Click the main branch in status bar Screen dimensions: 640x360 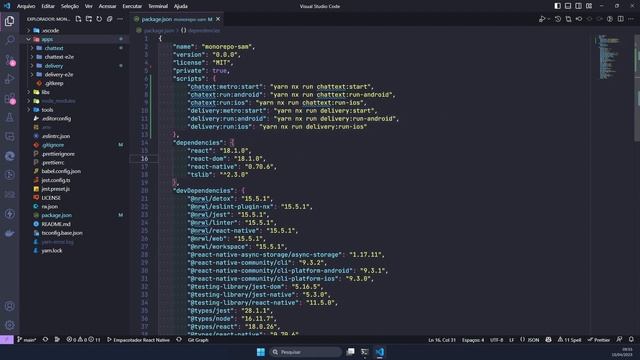coord(27,340)
